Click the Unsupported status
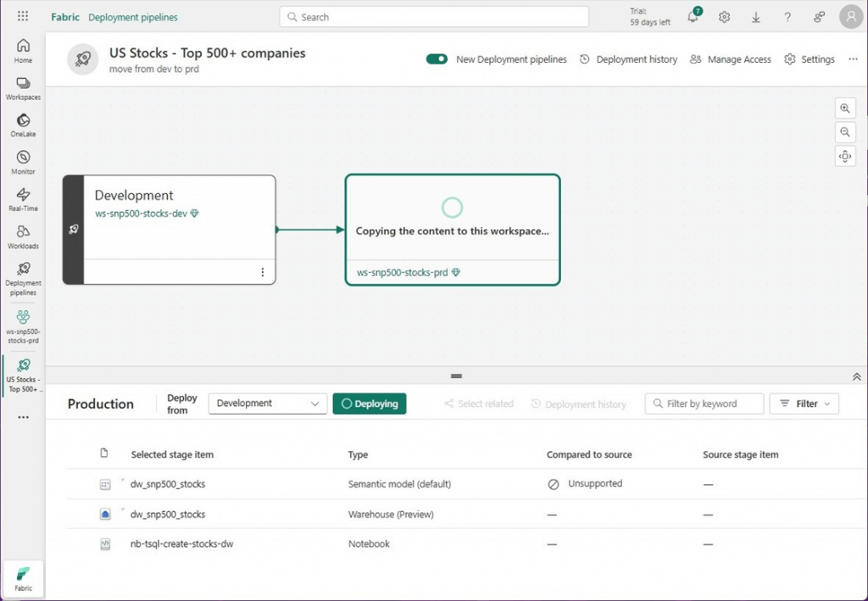 point(585,484)
